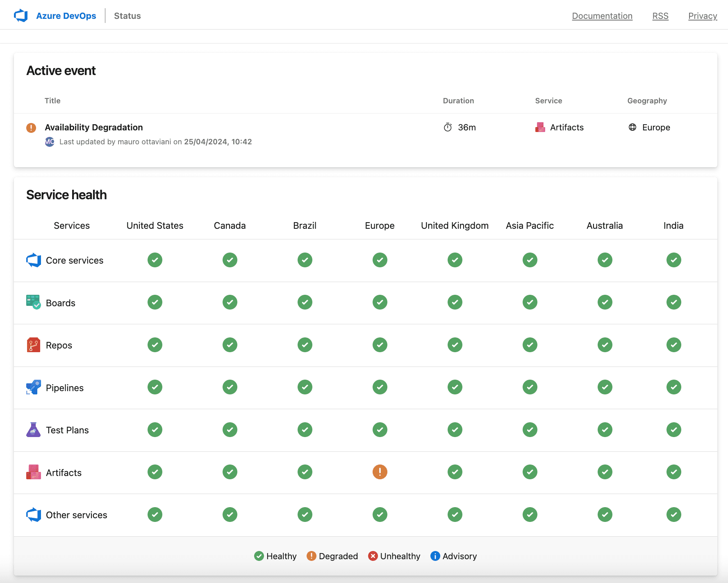Click the stopwatch duration icon
Viewport: 728px width, 583px height.
[448, 128]
